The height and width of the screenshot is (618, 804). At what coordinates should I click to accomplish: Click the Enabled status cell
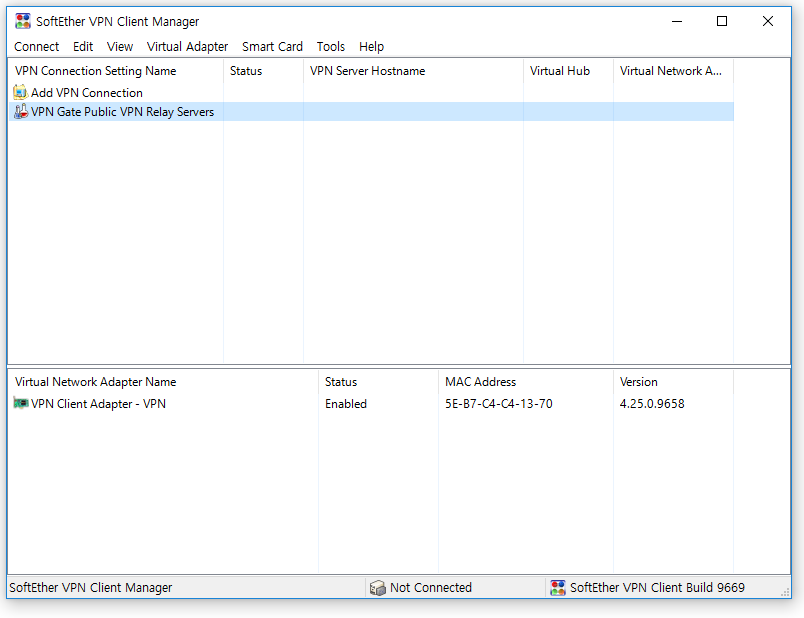pos(346,404)
